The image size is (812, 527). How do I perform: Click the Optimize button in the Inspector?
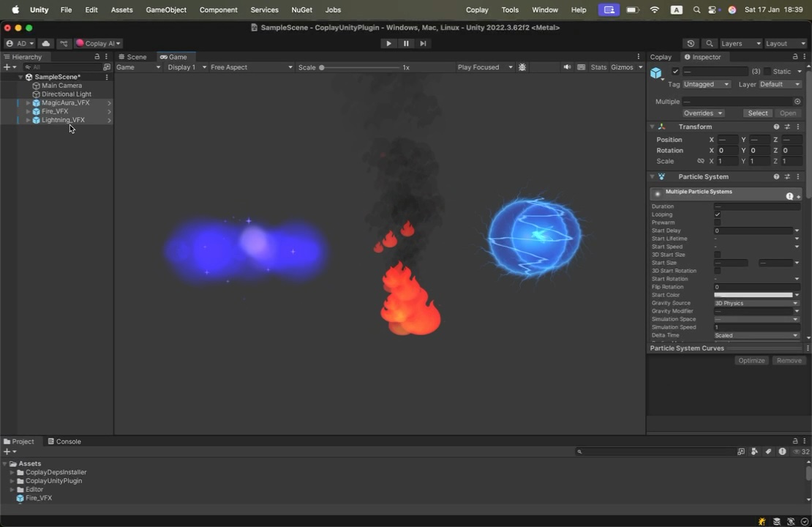(751, 360)
